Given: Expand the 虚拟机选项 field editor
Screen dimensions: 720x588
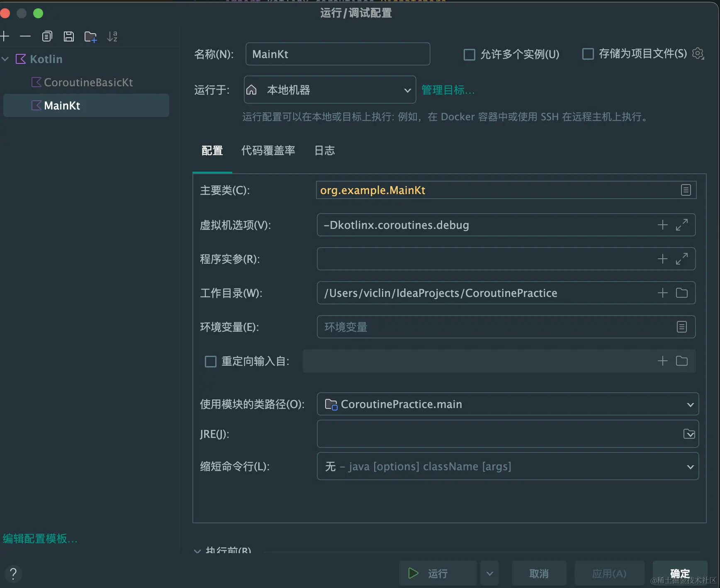Looking at the screenshot, I should tap(682, 225).
